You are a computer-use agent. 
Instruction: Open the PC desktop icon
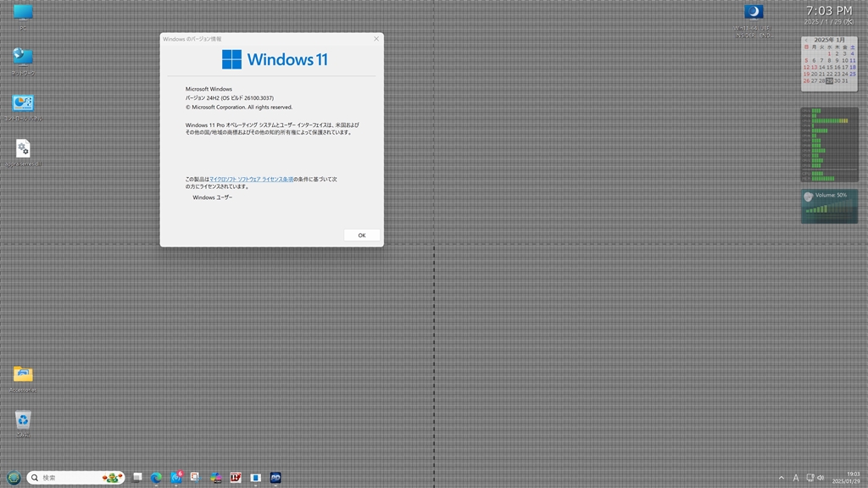pos(23,17)
